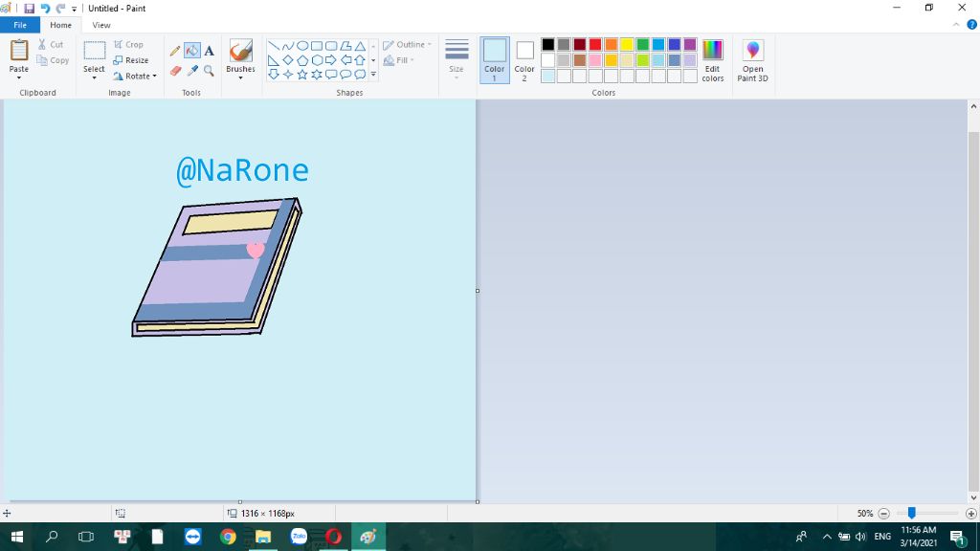
Task: Choose the Oval shape
Action: (302, 46)
